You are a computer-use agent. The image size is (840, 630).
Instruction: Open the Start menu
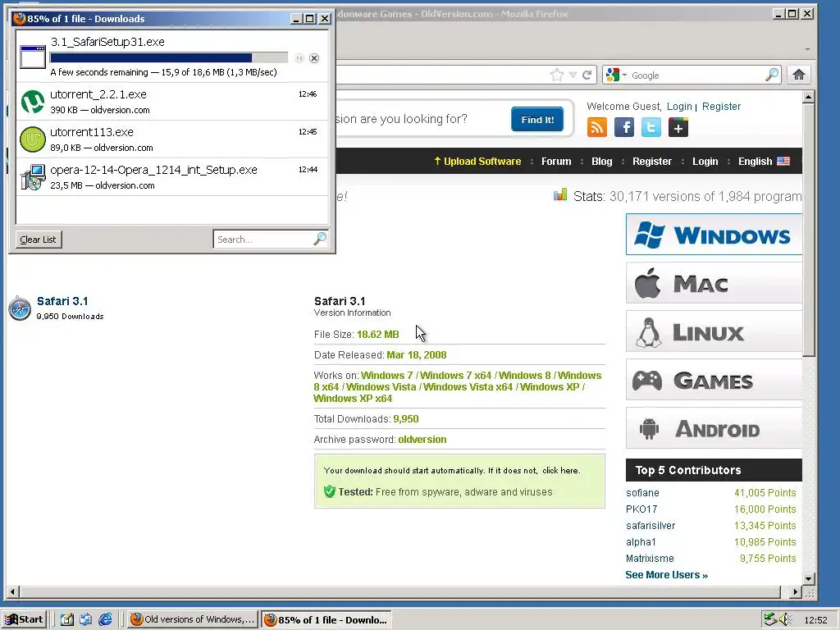[x=24, y=619]
